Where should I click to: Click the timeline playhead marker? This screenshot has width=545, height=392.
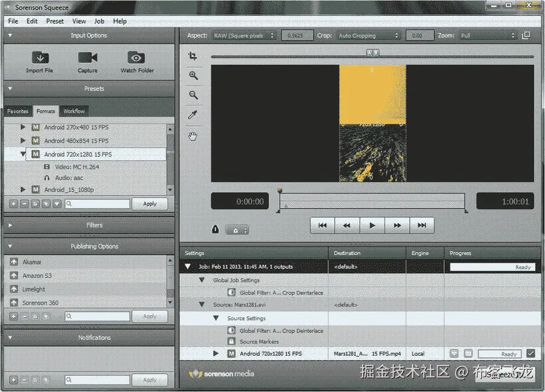click(x=279, y=191)
